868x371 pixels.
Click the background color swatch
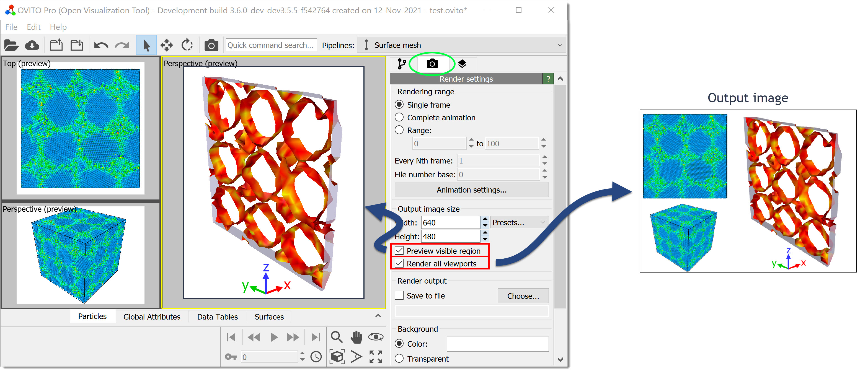tap(497, 344)
